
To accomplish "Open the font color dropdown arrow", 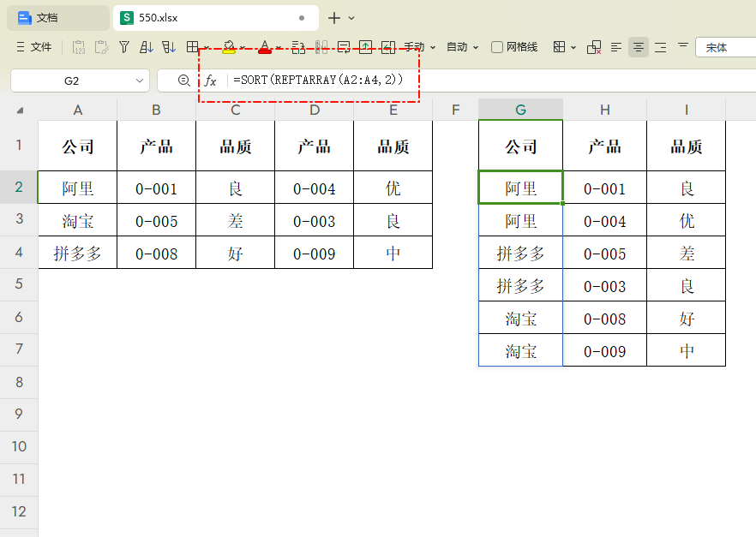I will 279,47.
